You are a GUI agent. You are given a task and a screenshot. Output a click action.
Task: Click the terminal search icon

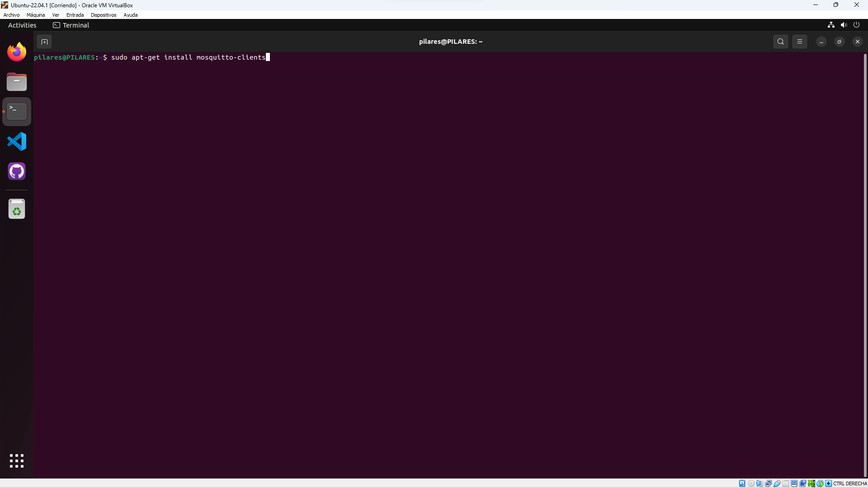pos(780,42)
